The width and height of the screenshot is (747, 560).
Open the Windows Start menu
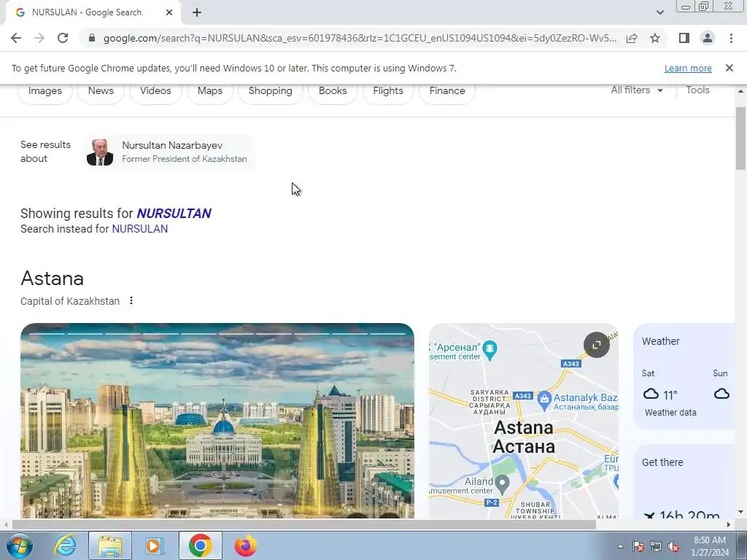(19, 545)
